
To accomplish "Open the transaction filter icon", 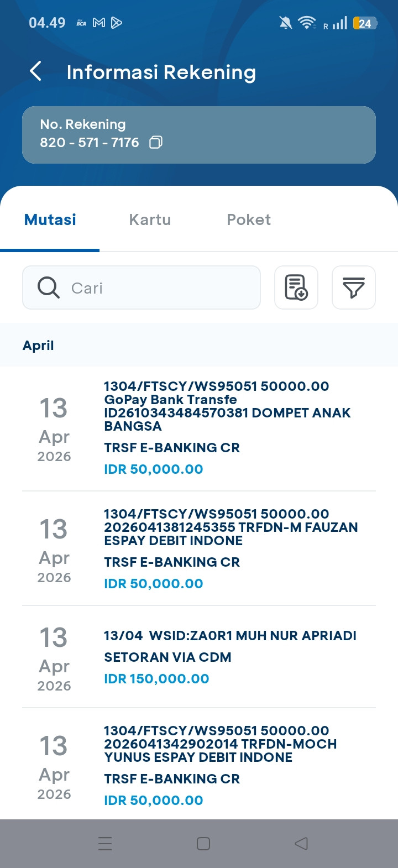I will pos(353,287).
